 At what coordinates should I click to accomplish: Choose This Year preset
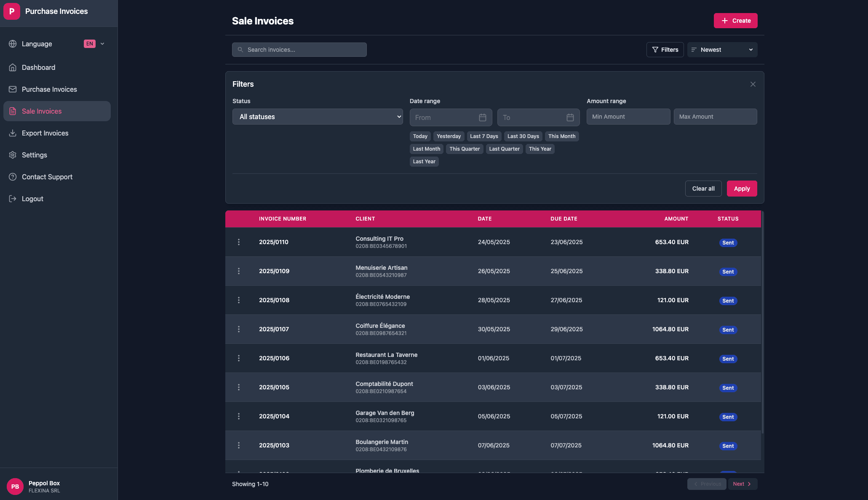point(540,149)
